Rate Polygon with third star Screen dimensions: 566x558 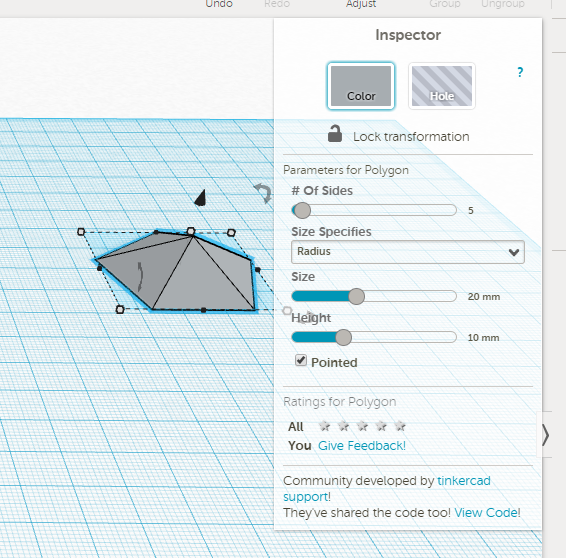[x=362, y=426]
